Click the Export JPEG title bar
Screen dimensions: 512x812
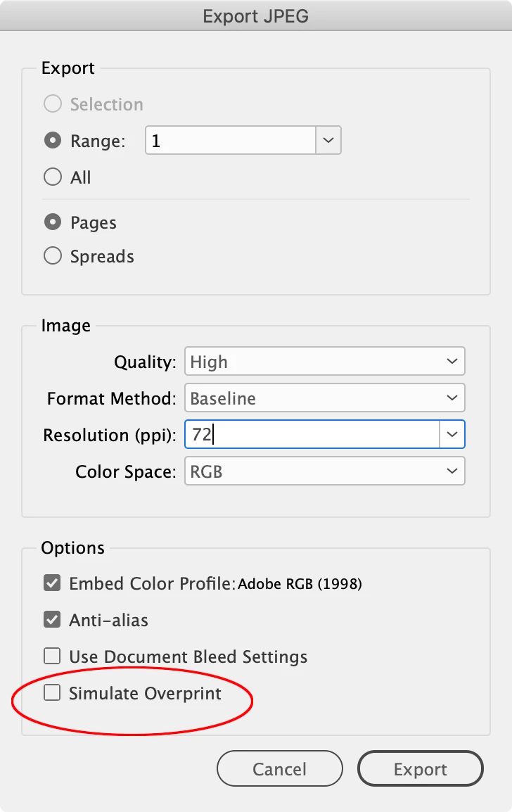[256, 16]
